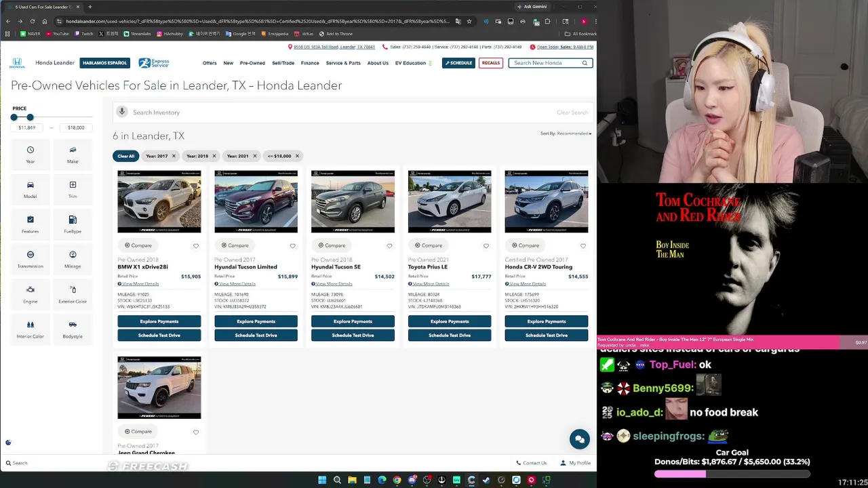Open the Model filter tile

pos(31,190)
